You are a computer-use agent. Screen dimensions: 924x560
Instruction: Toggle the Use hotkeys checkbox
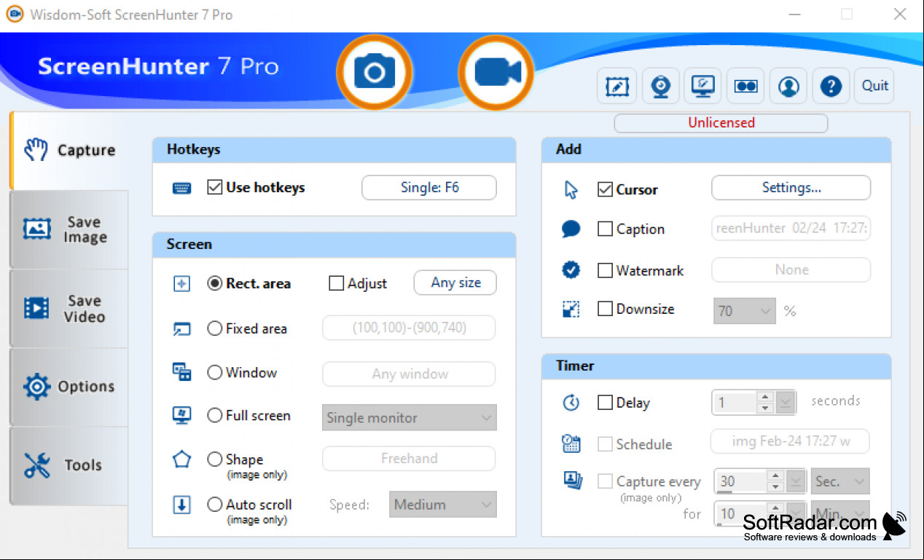click(215, 187)
